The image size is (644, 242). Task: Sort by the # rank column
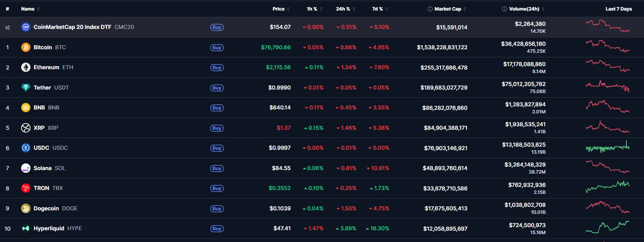pyautogui.click(x=7, y=9)
